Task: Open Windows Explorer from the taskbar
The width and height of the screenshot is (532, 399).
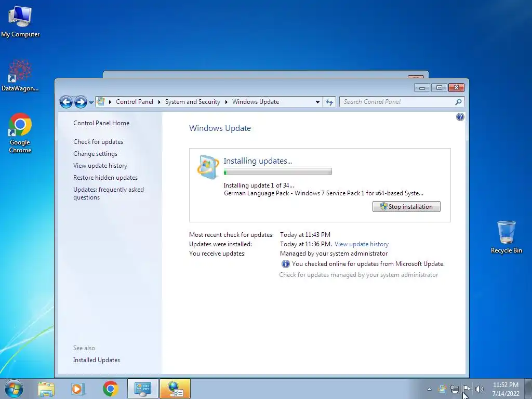Action: pyautogui.click(x=46, y=389)
